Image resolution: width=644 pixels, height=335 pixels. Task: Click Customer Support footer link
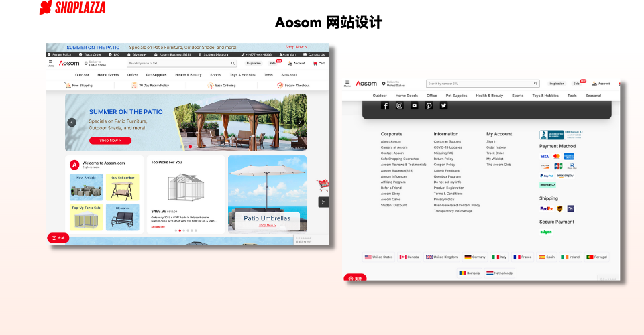pos(447,141)
